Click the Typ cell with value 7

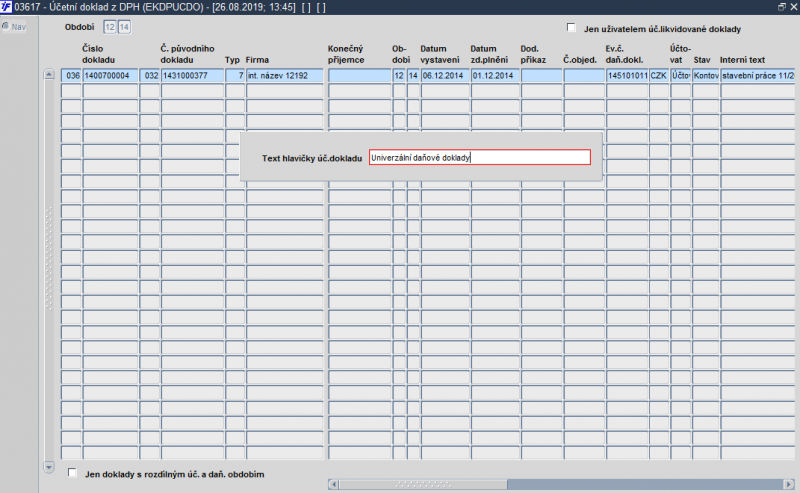pos(235,76)
